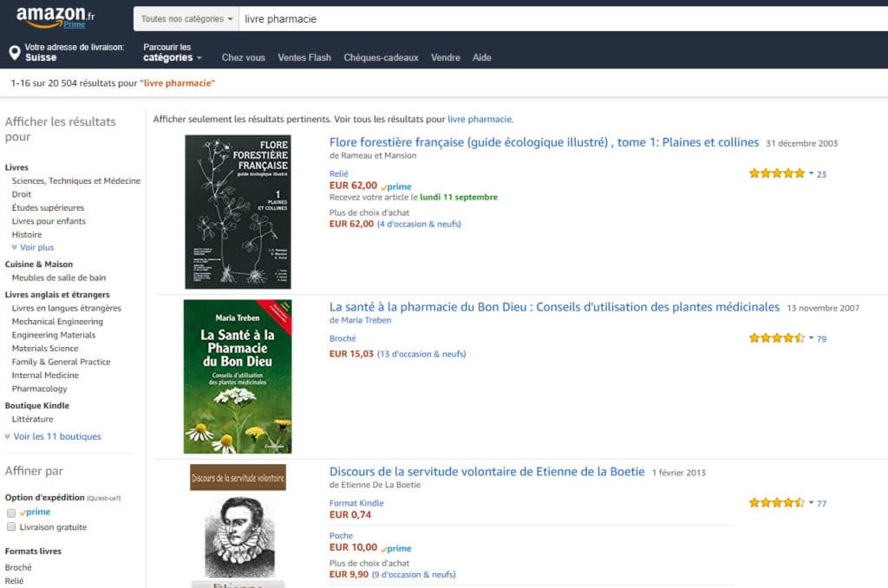Click the livre pharmacie link in results notice
The width and height of the screenshot is (888, 588).
point(480,119)
